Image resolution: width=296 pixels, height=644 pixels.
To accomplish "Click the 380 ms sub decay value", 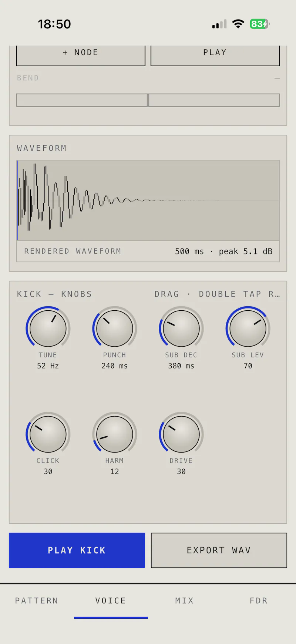I will 181,366.
